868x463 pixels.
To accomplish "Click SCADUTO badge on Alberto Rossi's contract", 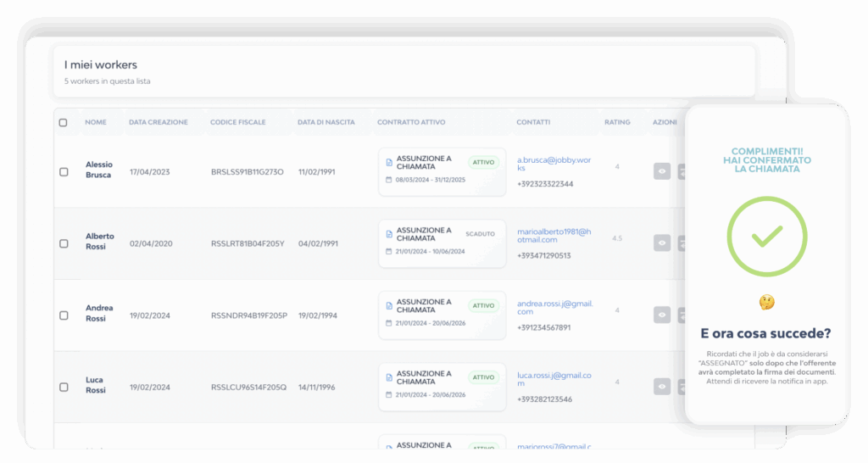I will click(480, 233).
